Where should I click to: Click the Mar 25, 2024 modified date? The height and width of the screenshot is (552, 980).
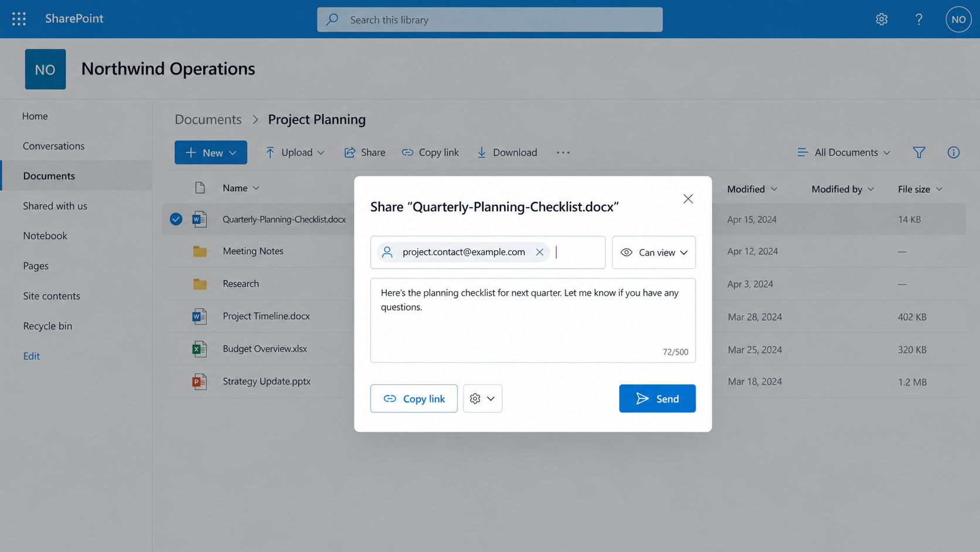coord(755,350)
